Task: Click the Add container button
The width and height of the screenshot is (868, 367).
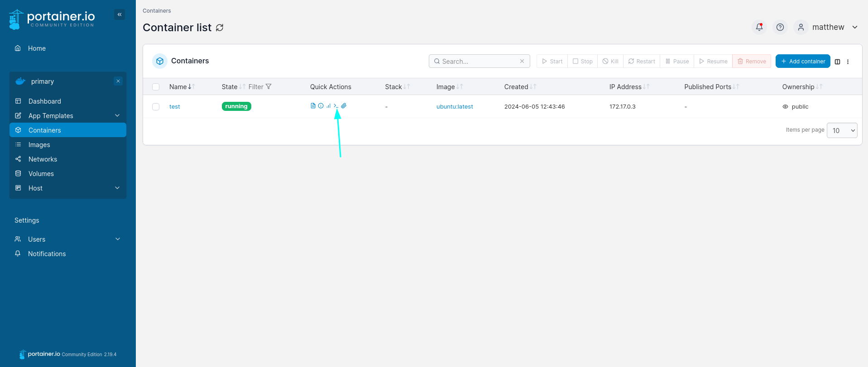Action: click(x=802, y=61)
